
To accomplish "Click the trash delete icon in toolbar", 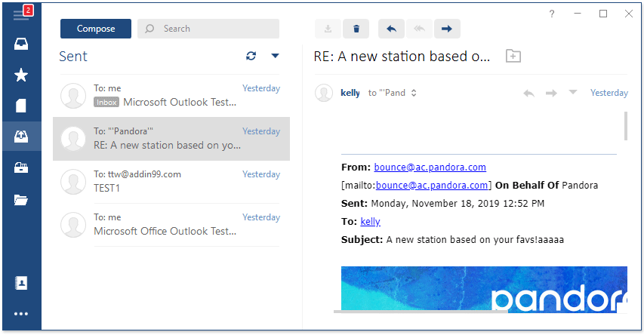I will [356, 29].
